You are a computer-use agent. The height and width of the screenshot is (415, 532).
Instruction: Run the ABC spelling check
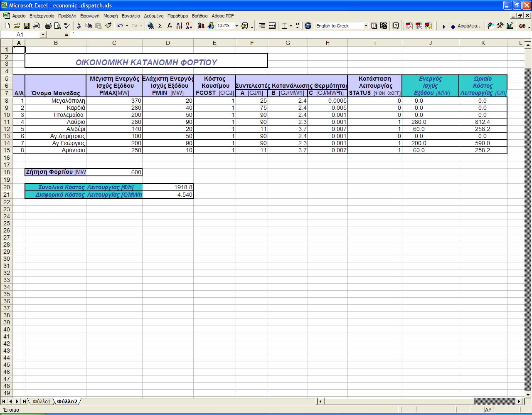tap(67, 26)
